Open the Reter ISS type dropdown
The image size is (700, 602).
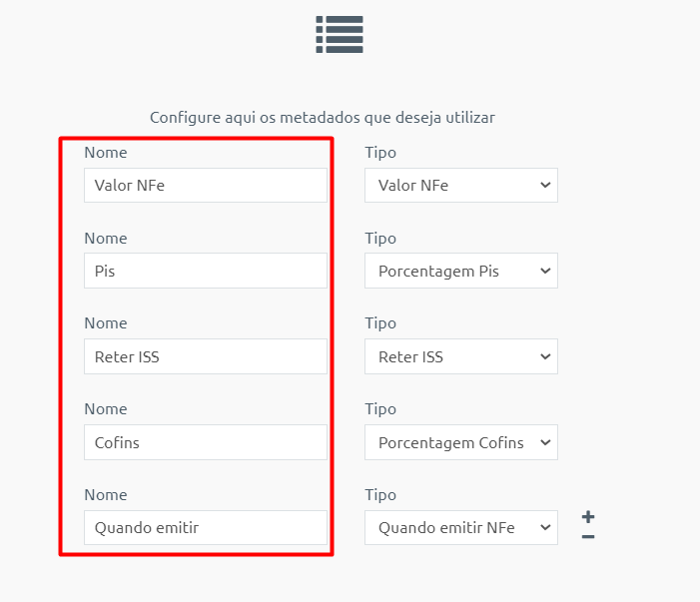[x=461, y=356]
